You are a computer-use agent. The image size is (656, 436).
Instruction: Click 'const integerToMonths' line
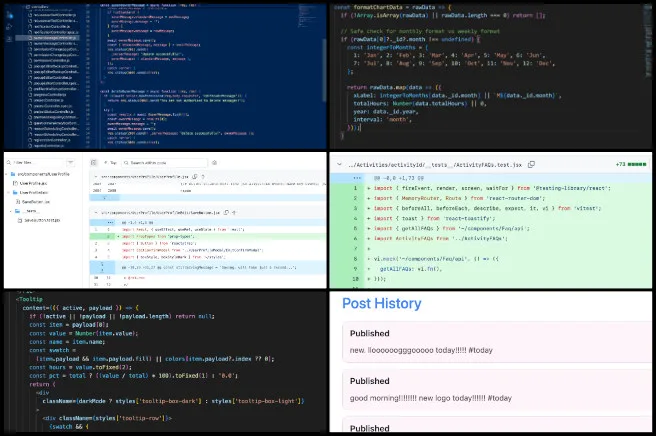[x=387, y=47]
